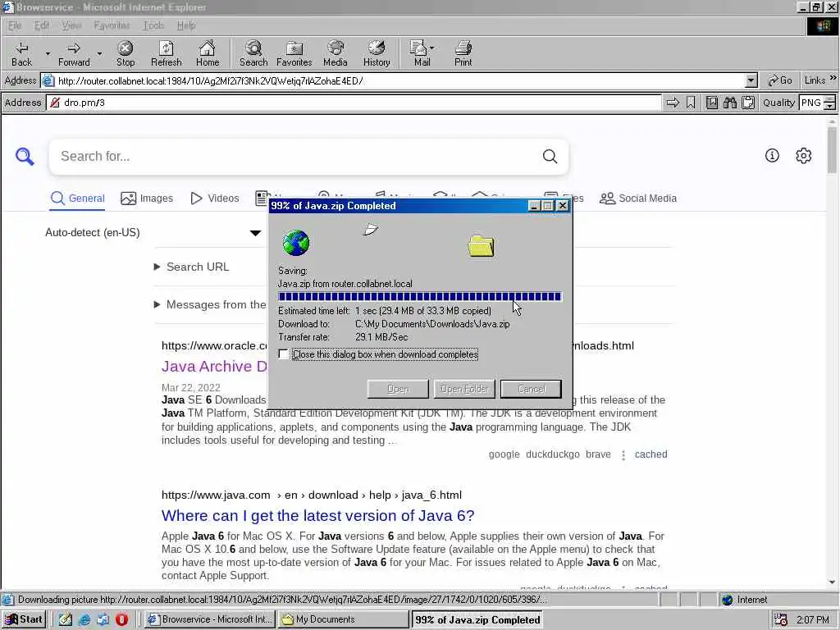Click the magnifier icon inside search box
Screen dimensions: 840x630
[550, 157]
